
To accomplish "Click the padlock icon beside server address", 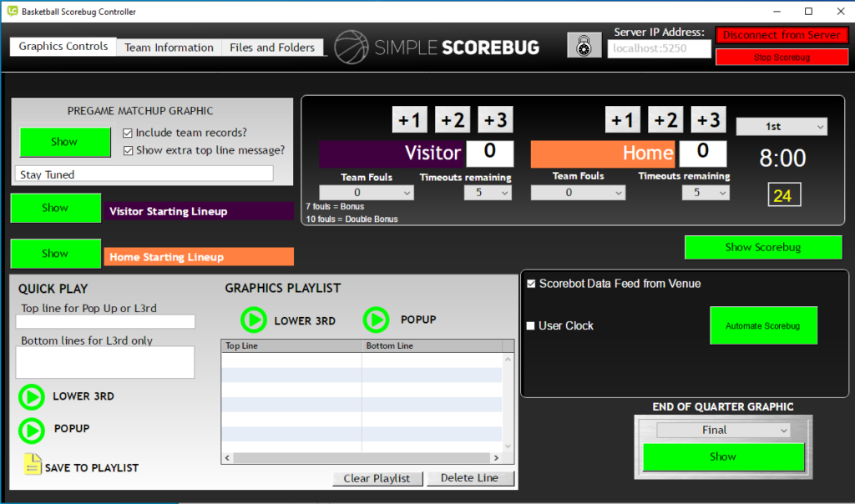I will pos(584,45).
